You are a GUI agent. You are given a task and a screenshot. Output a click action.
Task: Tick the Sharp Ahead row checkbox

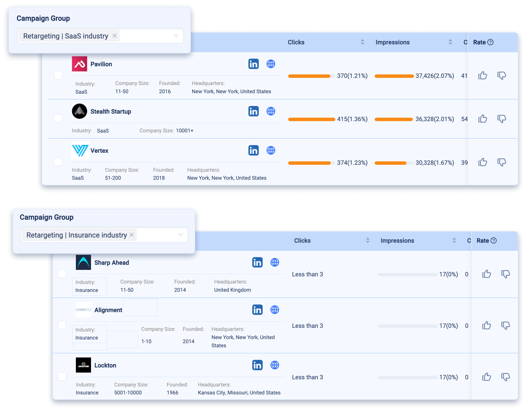62,273
